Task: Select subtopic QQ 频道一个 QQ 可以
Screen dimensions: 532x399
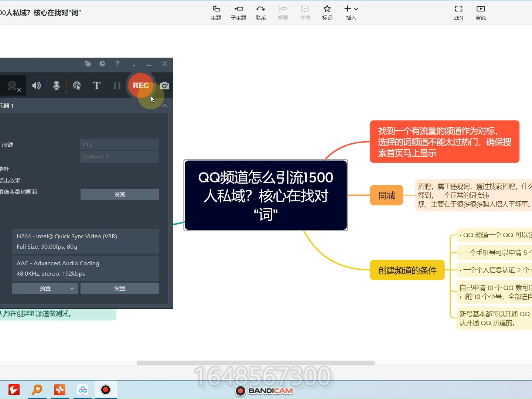Action: pyautogui.click(x=494, y=235)
